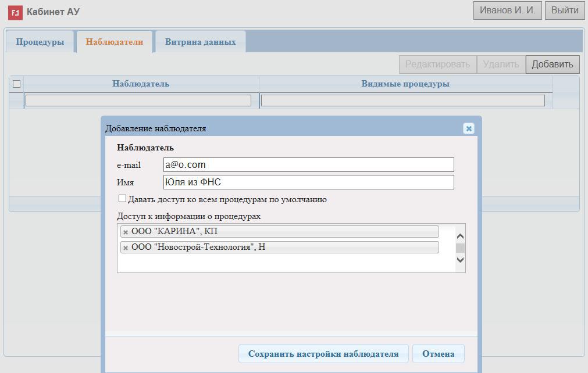
Task: Open the Процедуры tab
Action: (x=40, y=42)
